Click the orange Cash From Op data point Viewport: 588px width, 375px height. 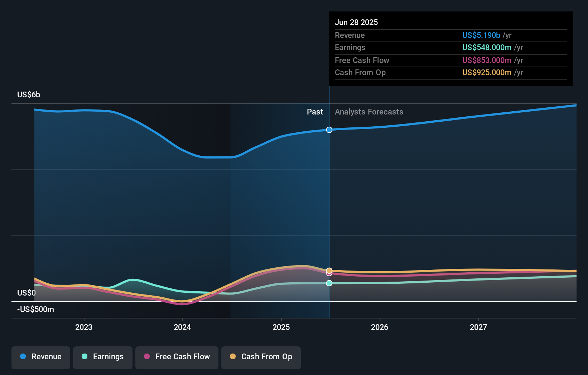point(329,271)
